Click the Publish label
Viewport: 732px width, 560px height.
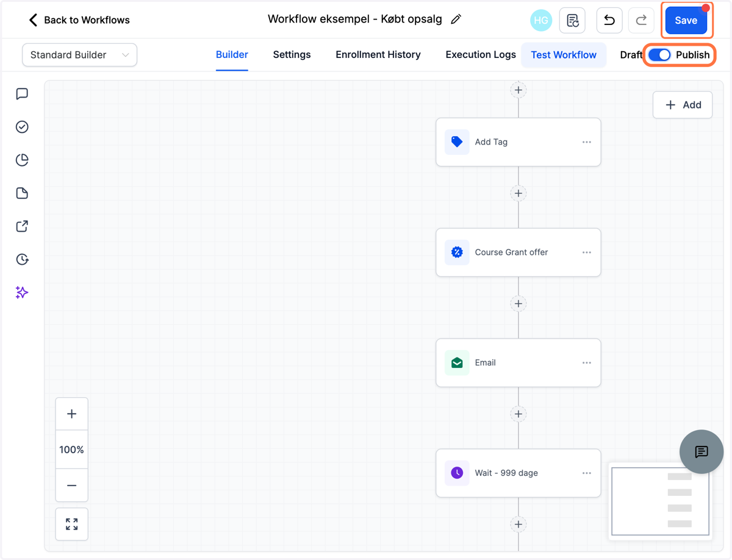(x=693, y=55)
